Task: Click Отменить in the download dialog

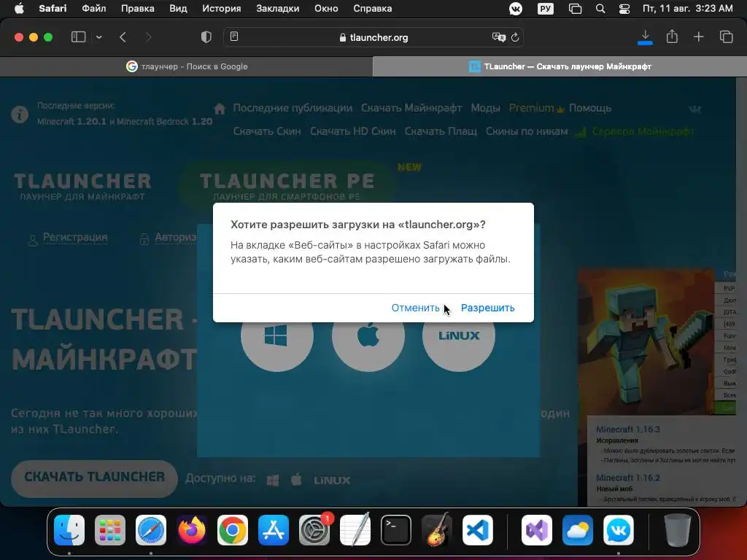Action: (415, 308)
